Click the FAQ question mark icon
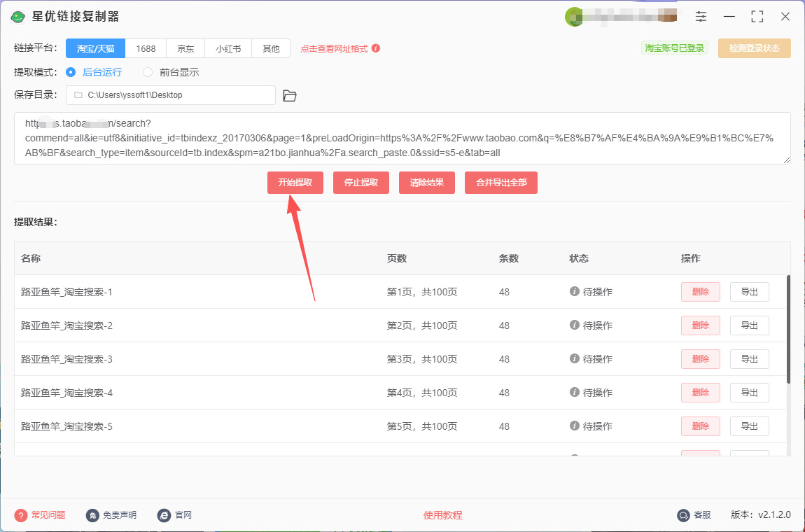The width and height of the screenshot is (805, 532). tap(20, 515)
